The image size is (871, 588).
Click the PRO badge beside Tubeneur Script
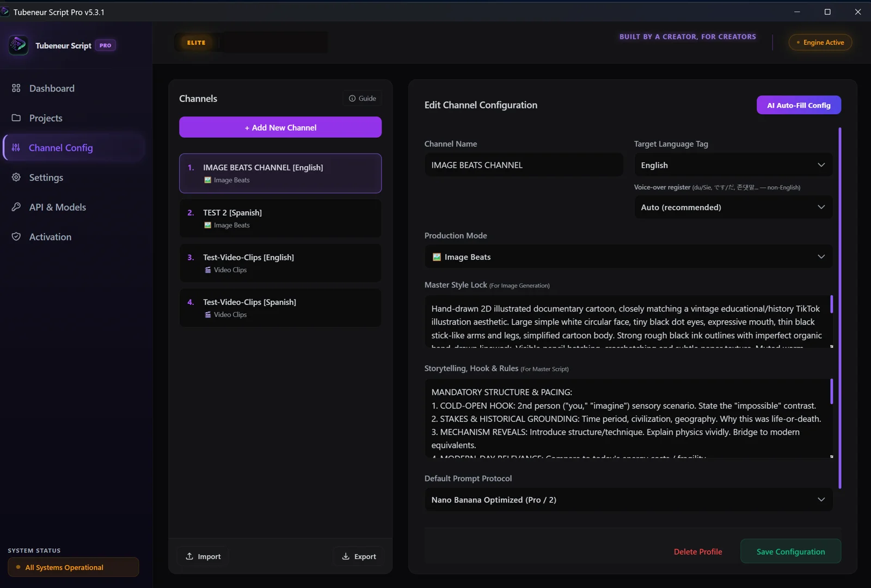coord(105,45)
